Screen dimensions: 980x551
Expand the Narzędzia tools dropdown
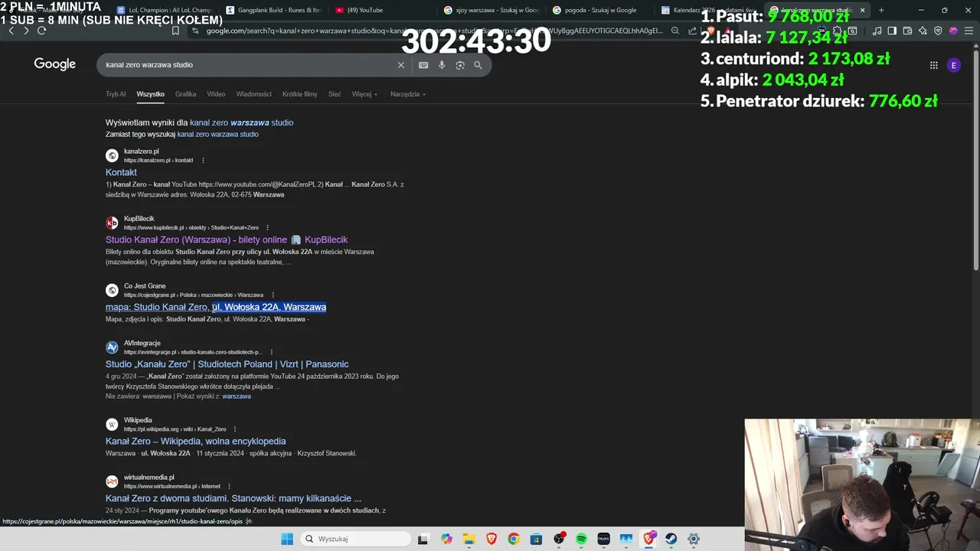tap(408, 94)
